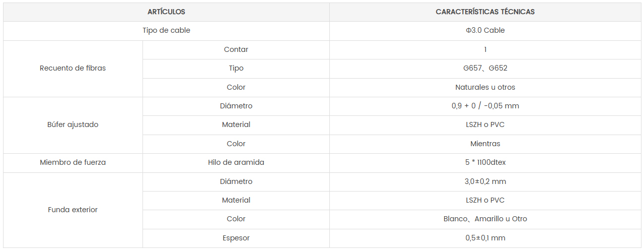Select the CARACTERÍSTICAS TÉCNICAS column header

[x=485, y=12]
